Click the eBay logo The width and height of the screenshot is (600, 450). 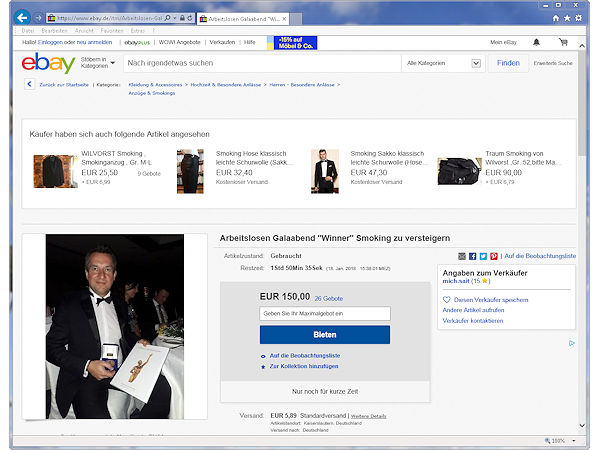tap(48, 63)
